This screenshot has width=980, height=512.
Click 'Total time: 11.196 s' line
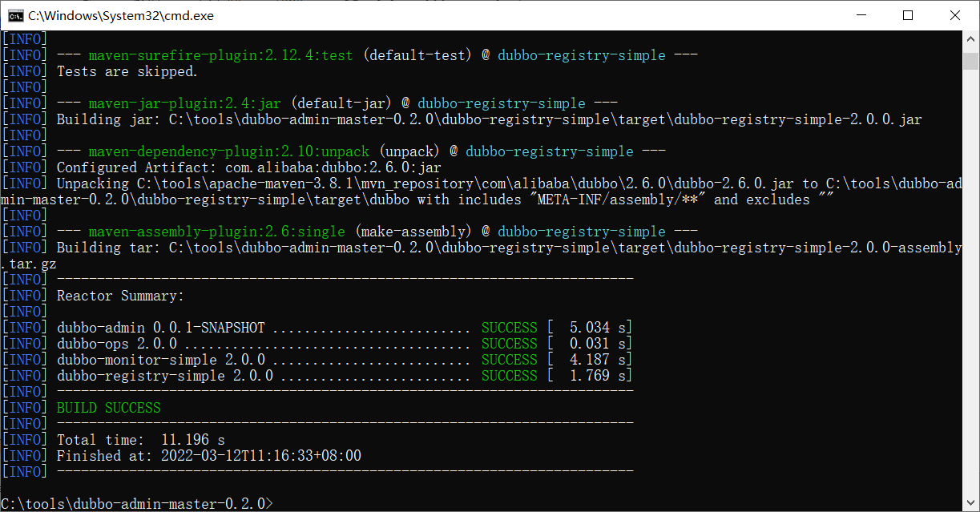click(x=140, y=440)
